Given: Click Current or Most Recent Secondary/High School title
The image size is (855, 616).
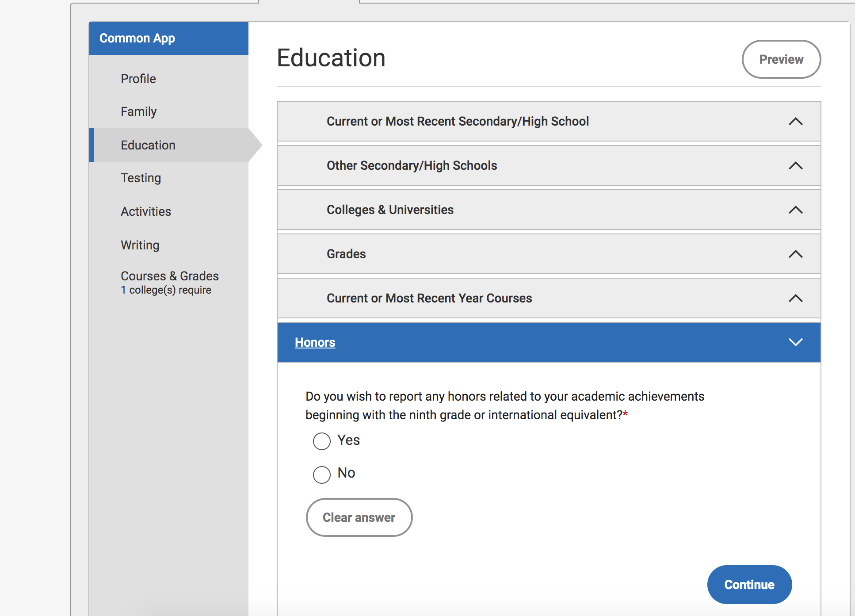Looking at the screenshot, I should pyautogui.click(x=458, y=121).
